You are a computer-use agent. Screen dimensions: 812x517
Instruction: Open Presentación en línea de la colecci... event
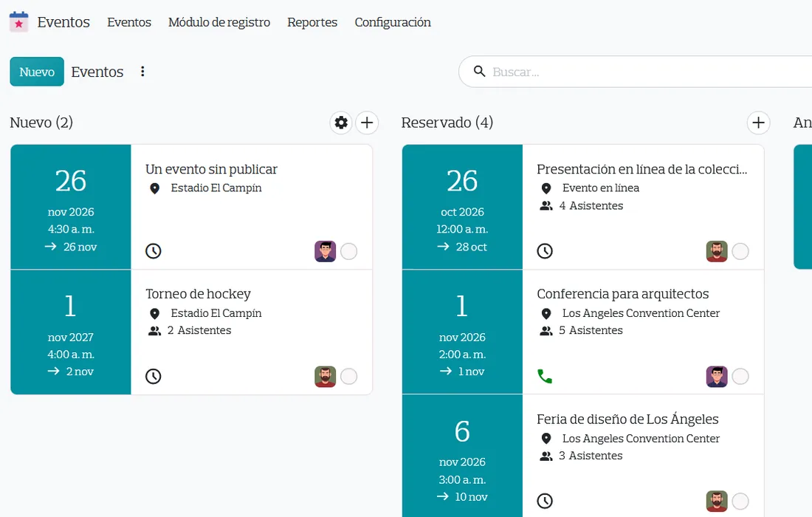[642, 169]
